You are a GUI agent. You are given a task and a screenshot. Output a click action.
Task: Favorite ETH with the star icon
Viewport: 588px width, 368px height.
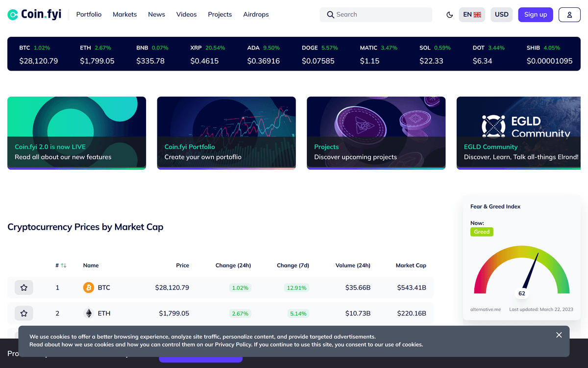tap(24, 313)
